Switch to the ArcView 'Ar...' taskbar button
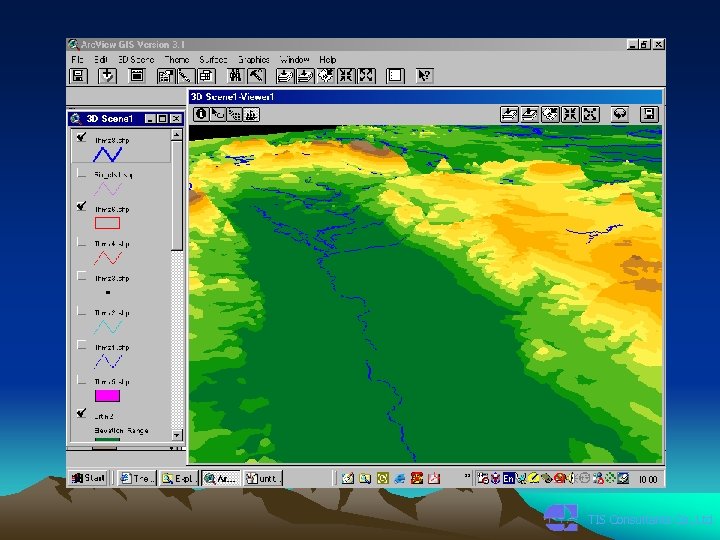 click(221, 478)
